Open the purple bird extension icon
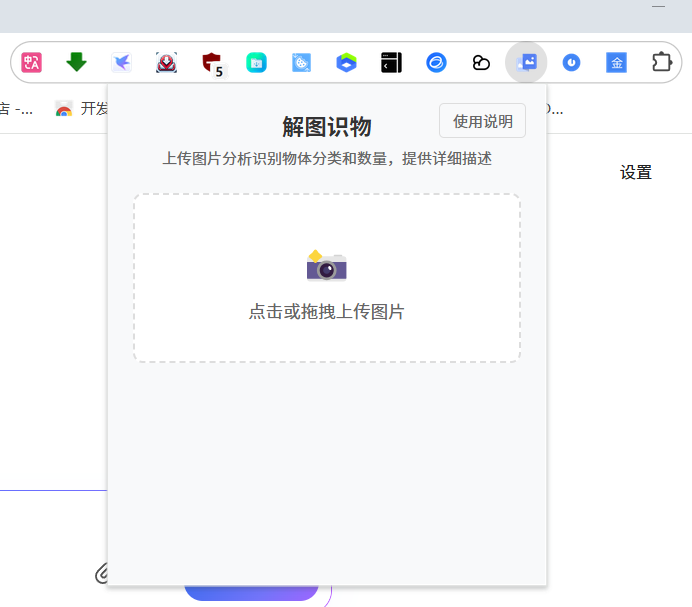The height and width of the screenshot is (607, 692). coord(121,62)
